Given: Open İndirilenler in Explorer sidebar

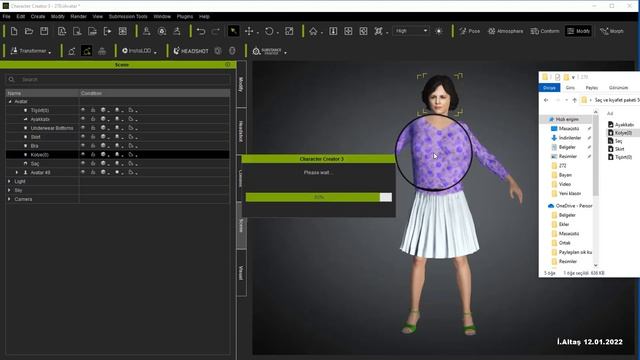Looking at the screenshot, I should click(x=569, y=138).
